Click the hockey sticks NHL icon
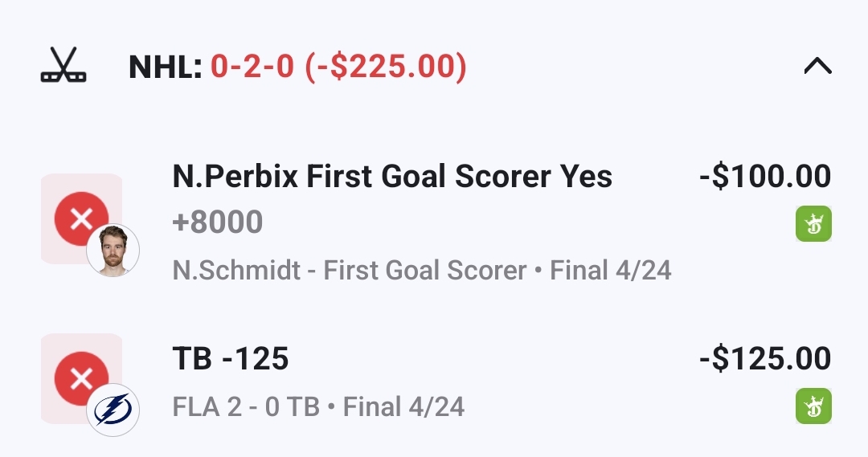Image resolution: width=868 pixels, height=457 pixels. click(63, 67)
